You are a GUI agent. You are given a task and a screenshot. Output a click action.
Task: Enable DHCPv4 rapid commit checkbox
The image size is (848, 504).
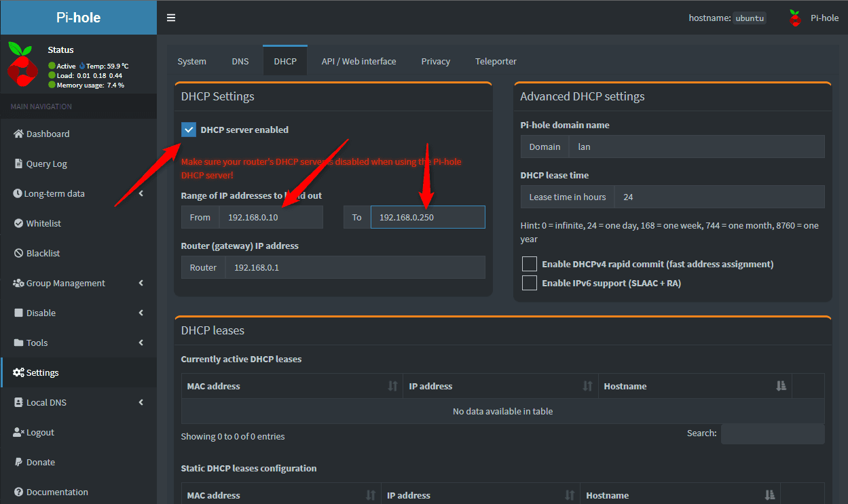(530, 264)
